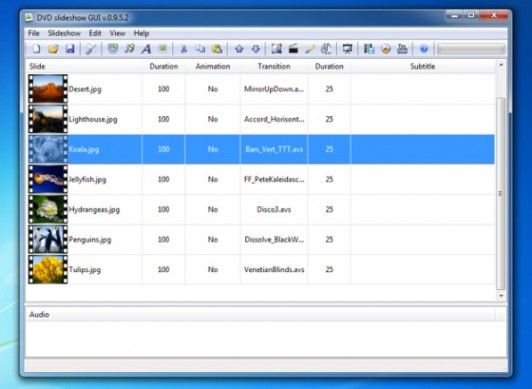Click the orange disc icon in the toolbar
This screenshot has width=532, height=389.
(x=386, y=49)
